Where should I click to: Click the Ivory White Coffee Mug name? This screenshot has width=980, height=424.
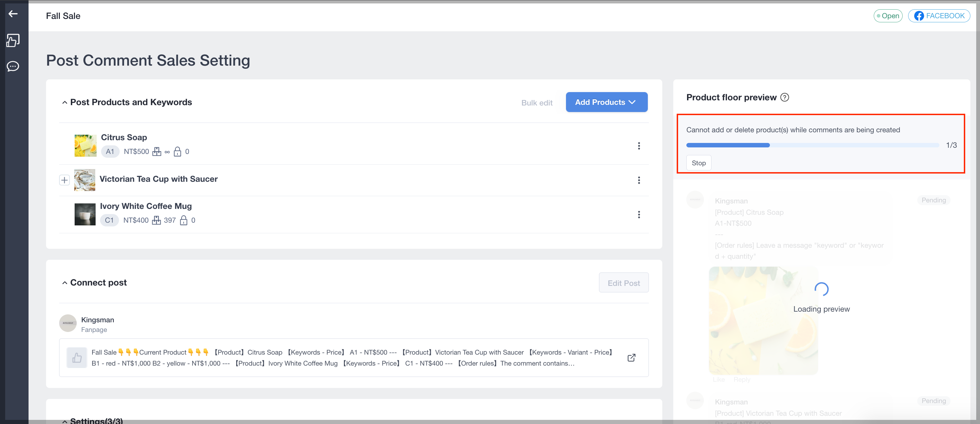tap(146, 206)
